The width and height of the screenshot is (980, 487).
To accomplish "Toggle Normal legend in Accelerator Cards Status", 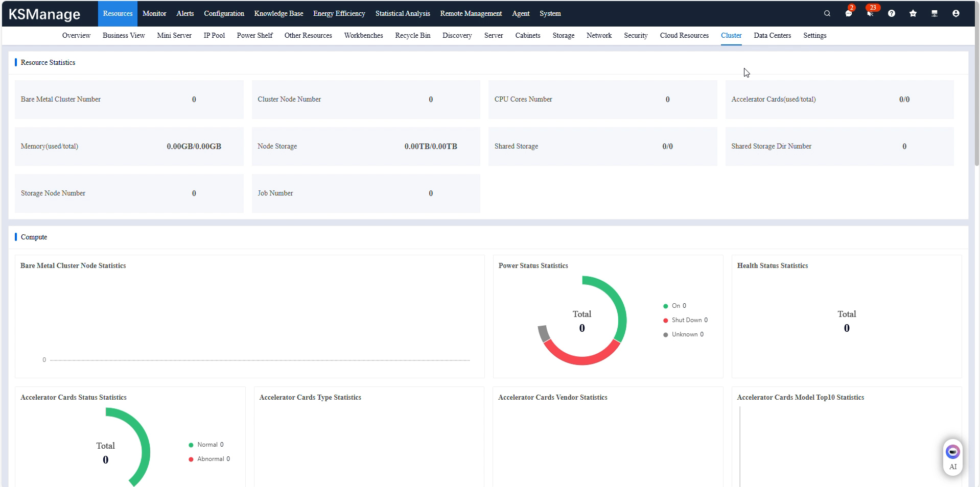I will (x=206, y=445).
